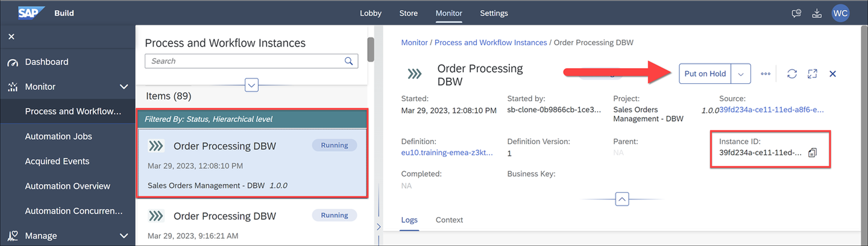Click process icon of 12:08:10 PM item
The width and height of the screenshot is (868, 246).
pyautogui.click(x=156, y=146)
